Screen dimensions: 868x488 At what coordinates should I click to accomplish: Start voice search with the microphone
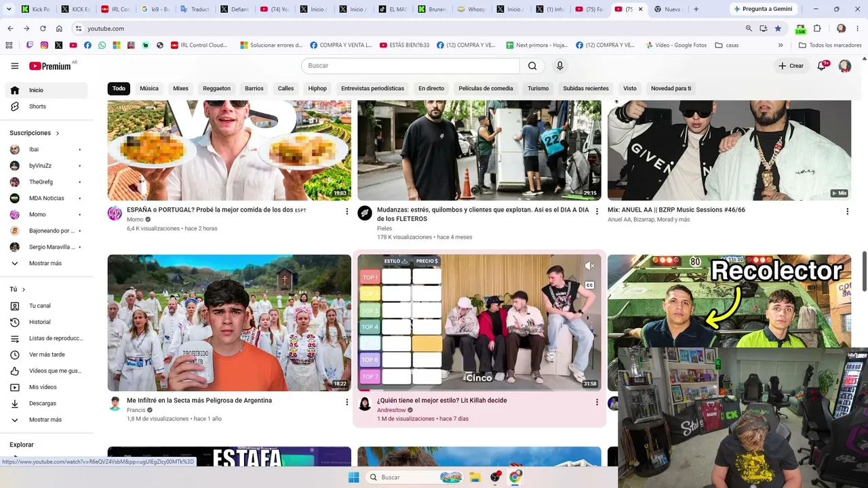[559, 66]
